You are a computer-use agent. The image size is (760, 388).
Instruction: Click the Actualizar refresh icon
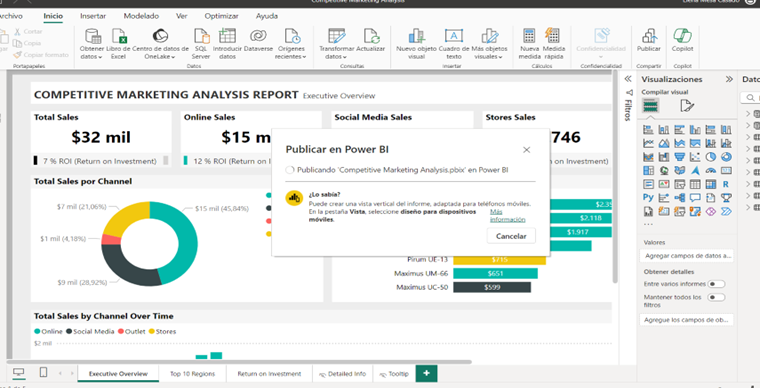tap(371, 36)
